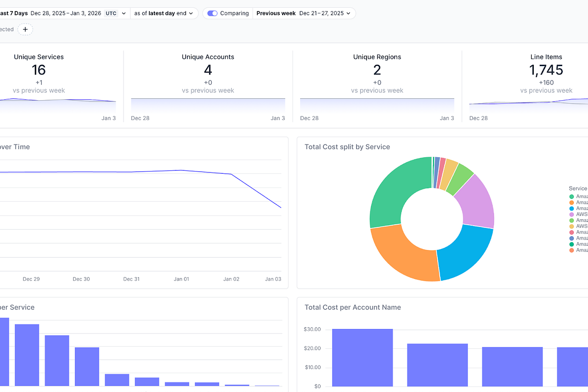Click the $30.00 axis label
This screenshot has width=588, height=392.
point(312,330)
